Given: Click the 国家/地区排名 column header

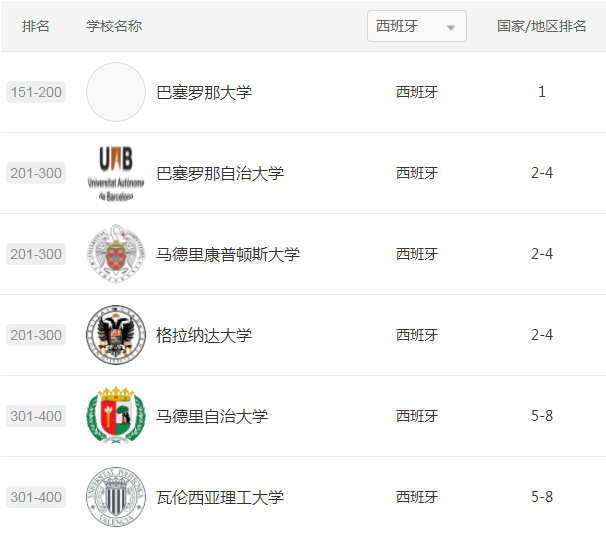Looking at the screenshot, I should point(541,26).
